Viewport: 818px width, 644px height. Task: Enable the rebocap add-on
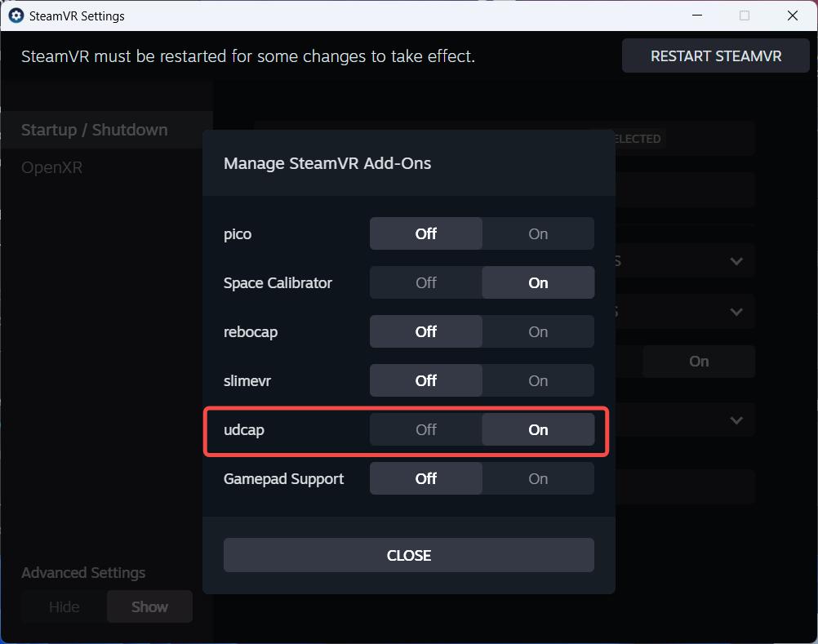pos(538,331)
